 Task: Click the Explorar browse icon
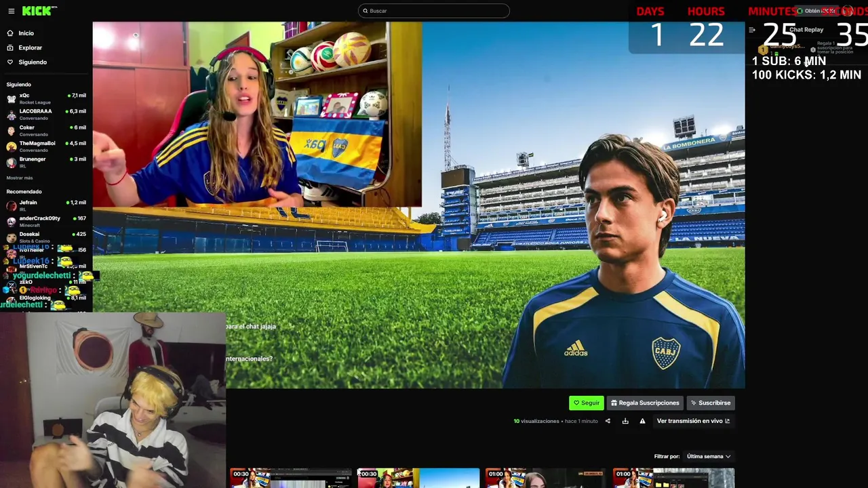[10, 47]
